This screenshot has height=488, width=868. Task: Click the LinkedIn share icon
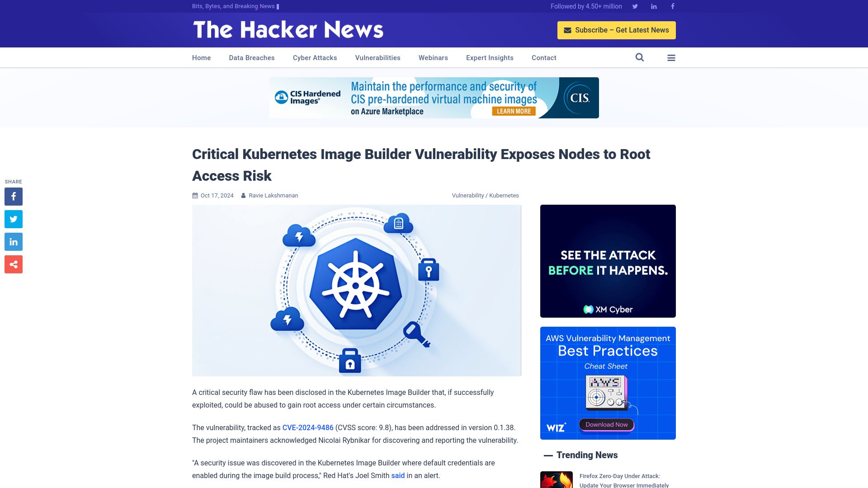pos(13,241)
